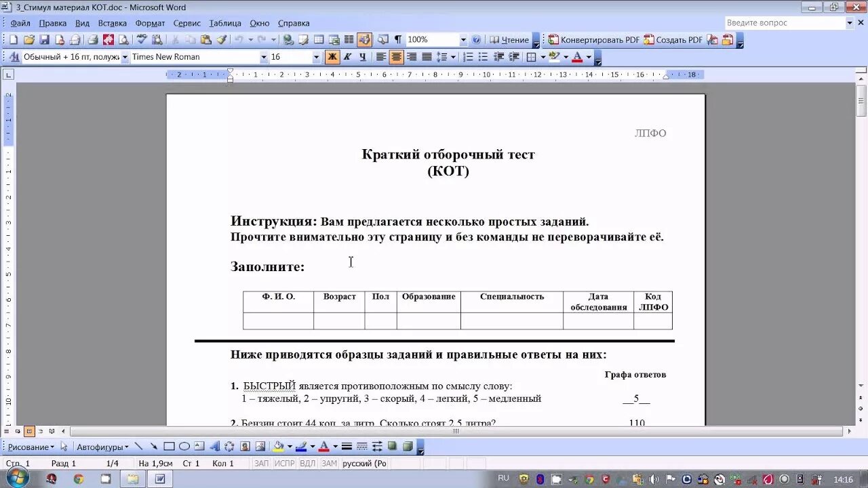
Task: Click the Конвертировать PDF button
Action: coord(593,40)
